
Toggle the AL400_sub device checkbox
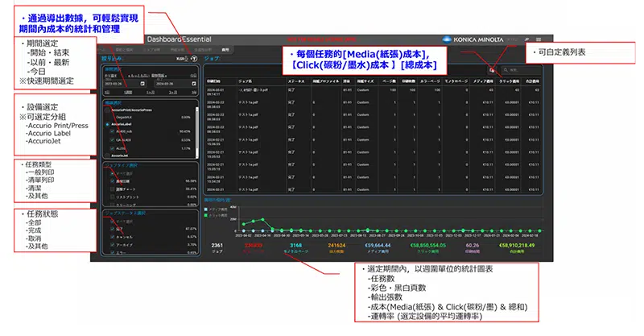pos(112,131)
